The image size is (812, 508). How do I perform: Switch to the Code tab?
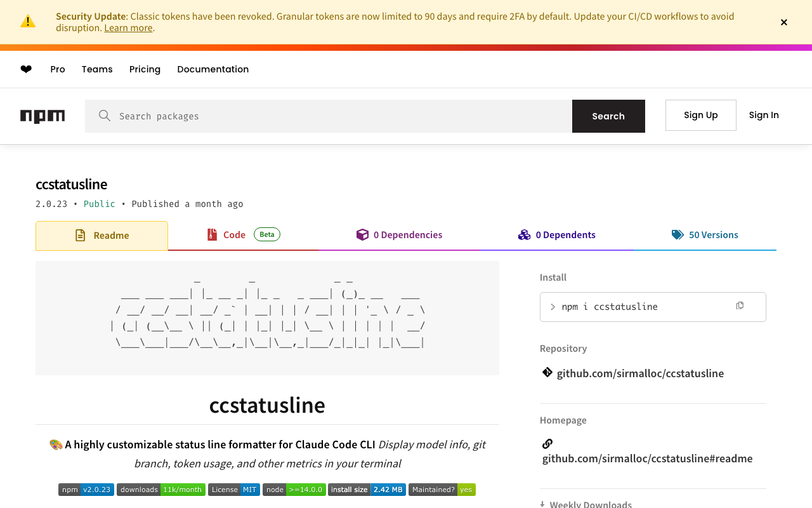(243, 235)
